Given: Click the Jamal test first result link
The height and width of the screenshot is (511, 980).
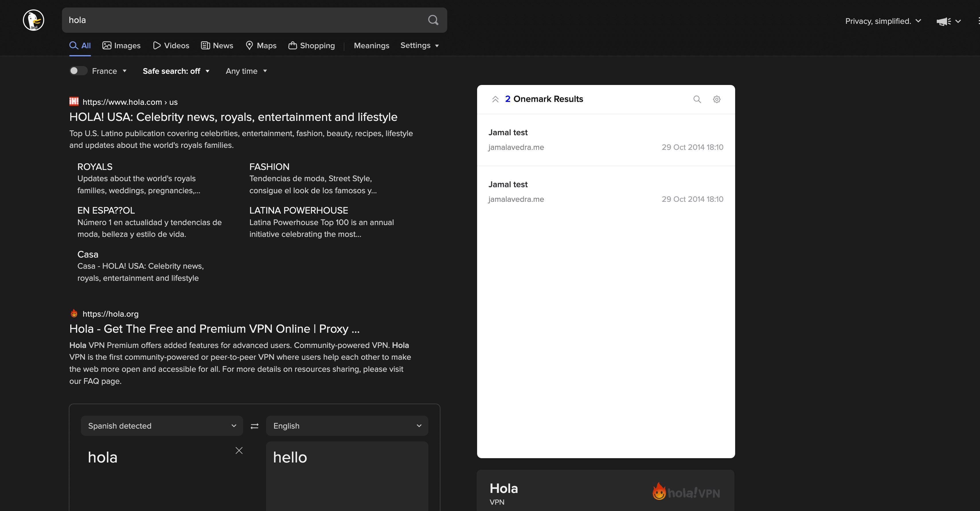Looking at the screenshot, I should click(x=508, y=132).
